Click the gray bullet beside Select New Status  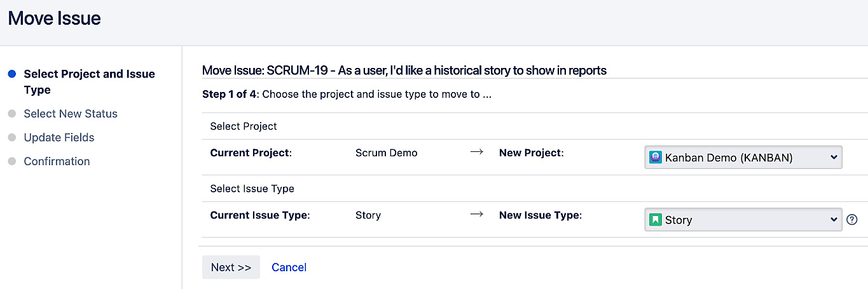[x=11, y=114]
